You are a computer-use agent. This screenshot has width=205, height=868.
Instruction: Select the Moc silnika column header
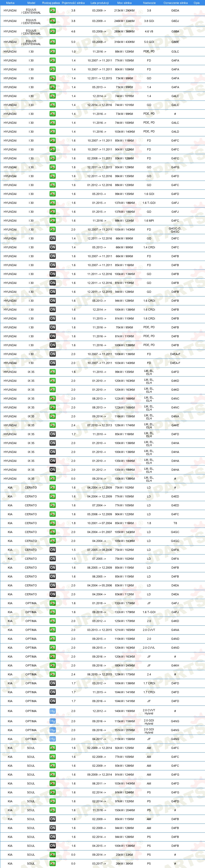pyautogui.click(x=124, y=3)
